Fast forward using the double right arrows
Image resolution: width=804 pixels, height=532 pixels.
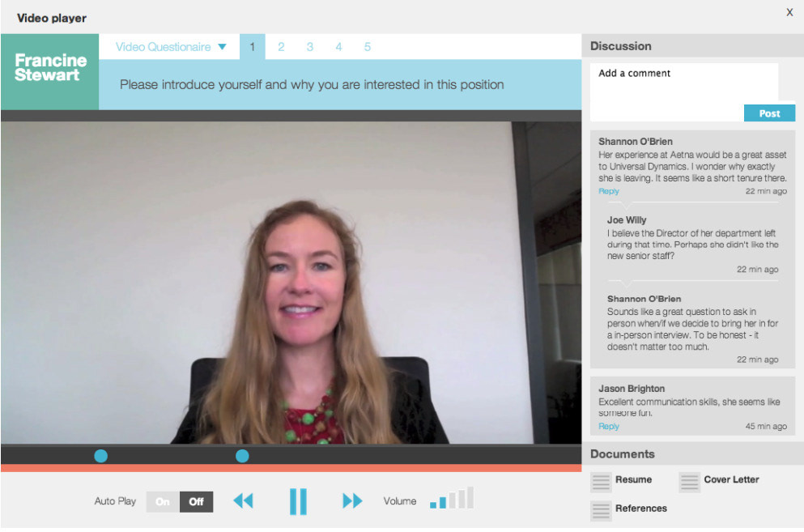click(352, 500)
